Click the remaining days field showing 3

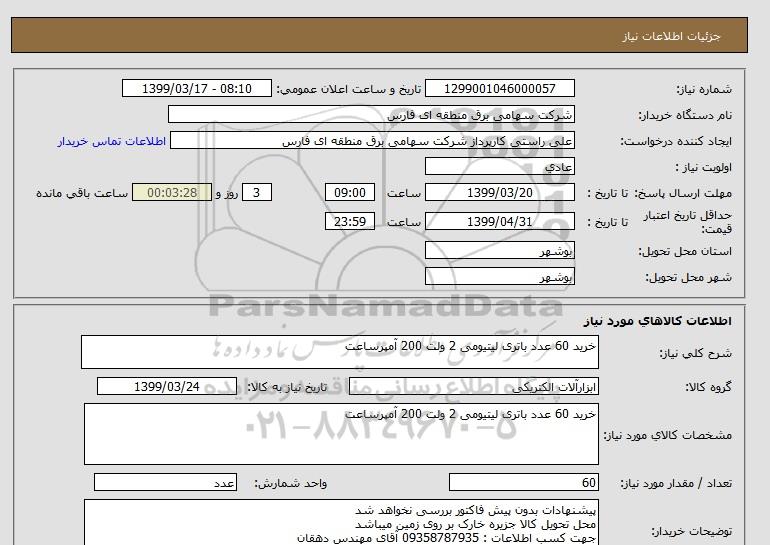256,192
